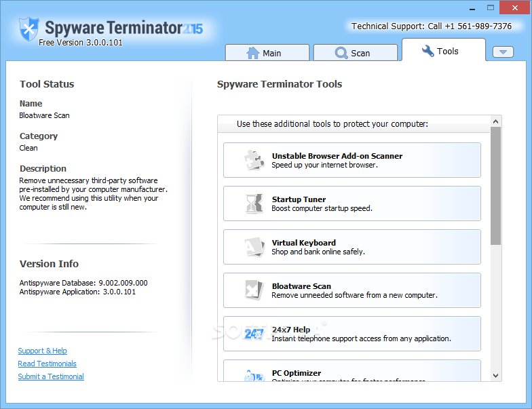
Task: Close the Spyware Terminator window
Action: pyautogui.click(x=514, y=7)
